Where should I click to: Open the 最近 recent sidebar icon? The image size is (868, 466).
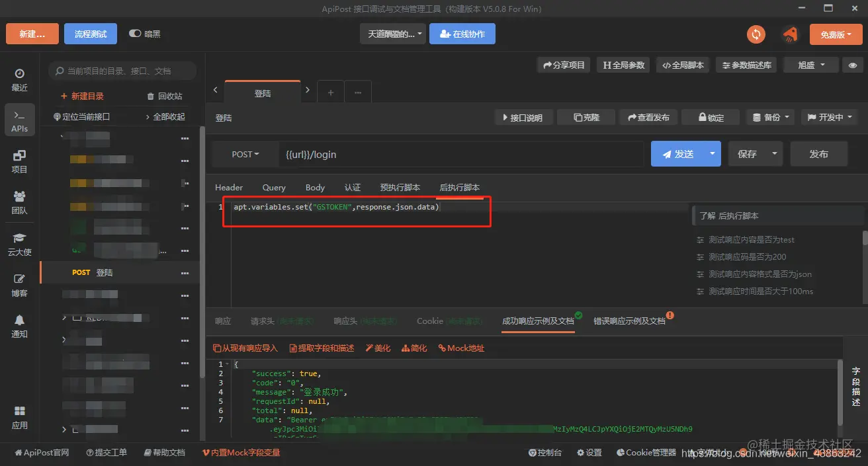pyautogui.click(x=19, y=79)
